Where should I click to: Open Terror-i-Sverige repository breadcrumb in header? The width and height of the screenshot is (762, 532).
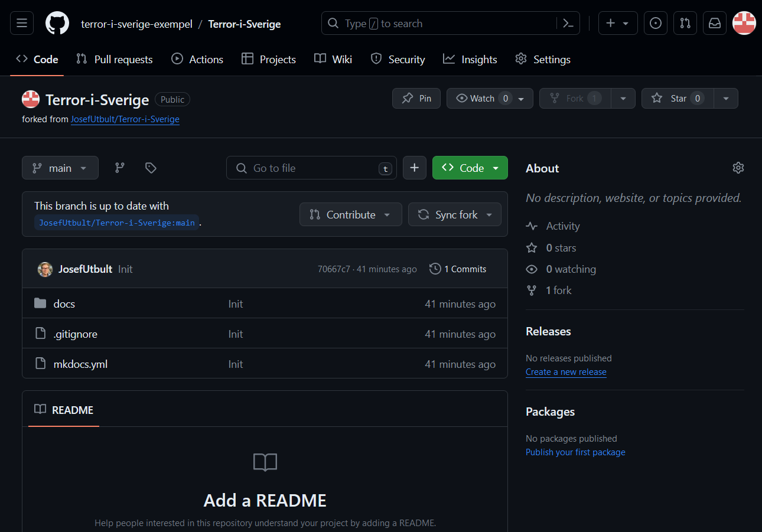(245, 24)
